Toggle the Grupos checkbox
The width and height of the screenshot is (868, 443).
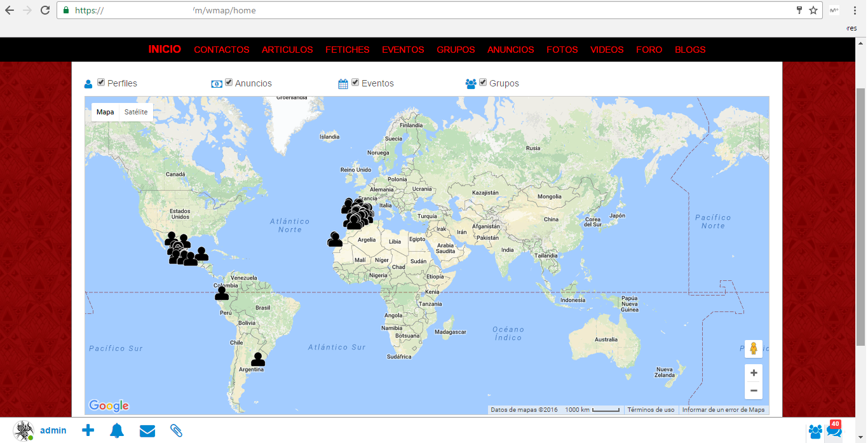tap(483, 83)
